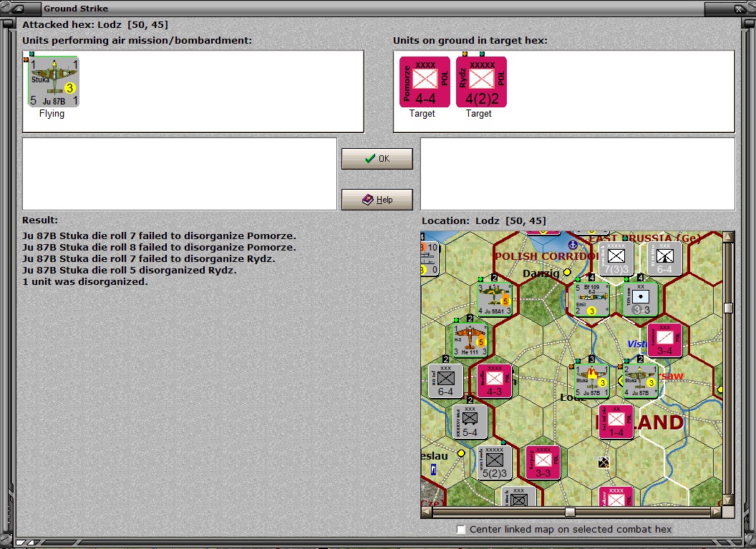Click the map vertical scrollbar up arrow
This screenshot has width=756, height=549.
pyautogui.click(x=728, y=236)
